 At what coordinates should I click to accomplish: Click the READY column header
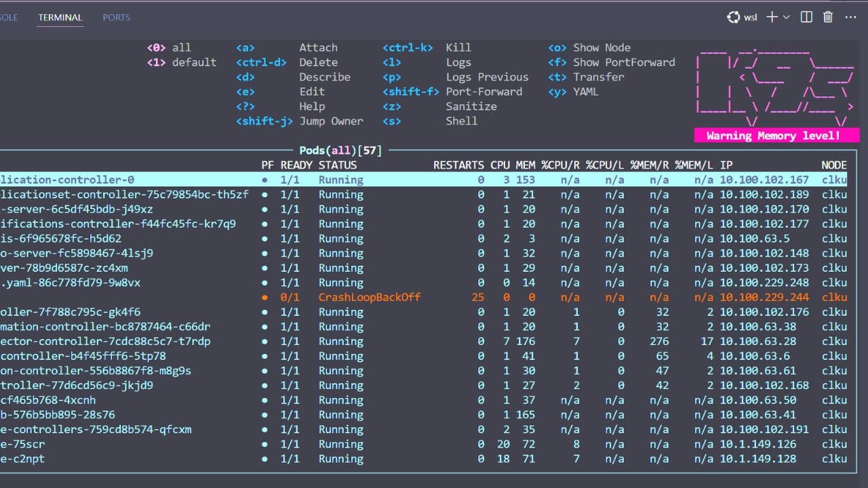[296, 165]
